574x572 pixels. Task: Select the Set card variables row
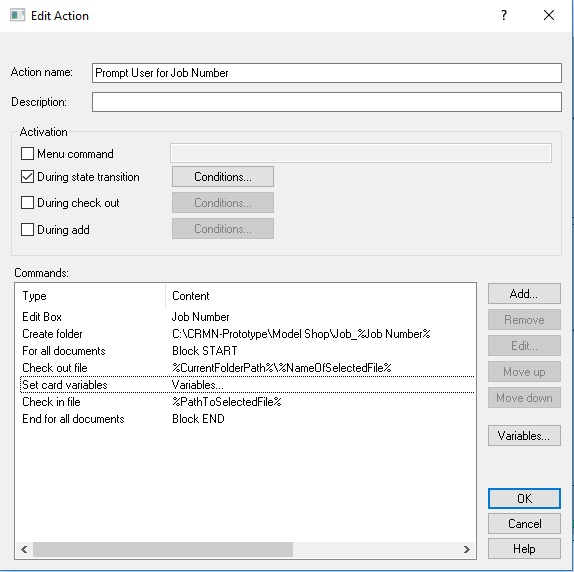point(247,385)
